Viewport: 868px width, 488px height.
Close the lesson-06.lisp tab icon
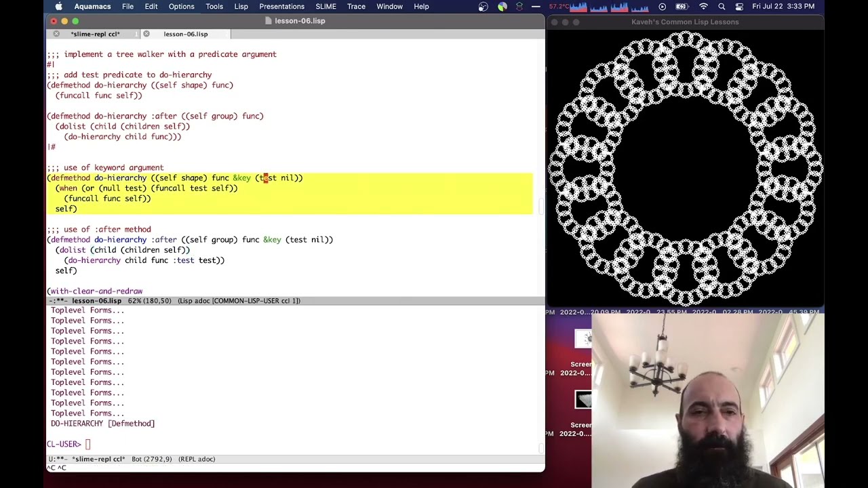pos(146,34)
